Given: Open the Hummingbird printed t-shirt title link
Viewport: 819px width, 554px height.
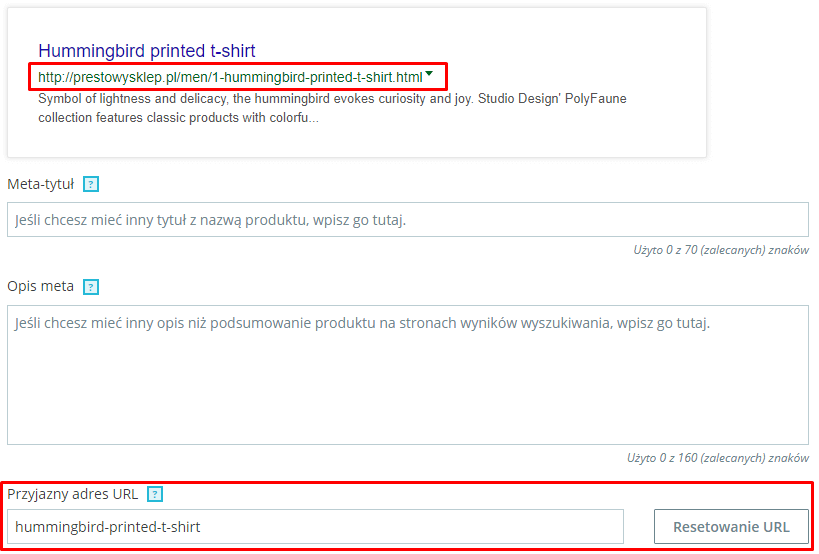Looking at the screenshot, I should (147, 51).
